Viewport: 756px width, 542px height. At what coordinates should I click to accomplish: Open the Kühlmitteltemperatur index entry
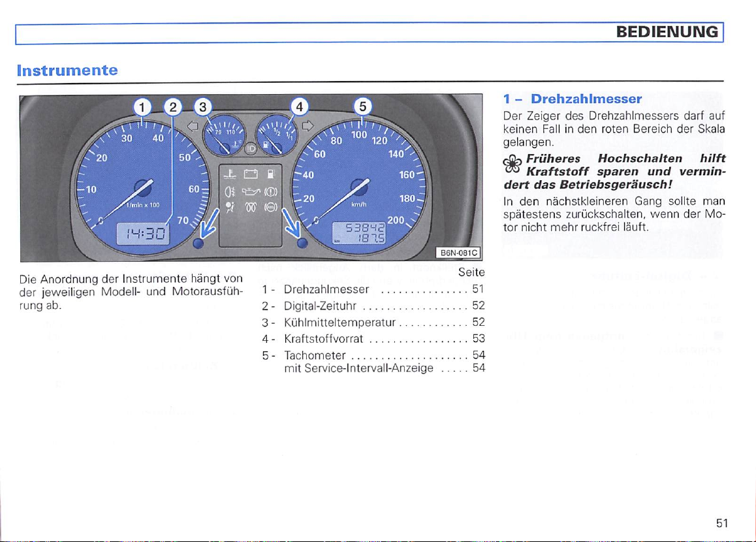tap(373, 322)
